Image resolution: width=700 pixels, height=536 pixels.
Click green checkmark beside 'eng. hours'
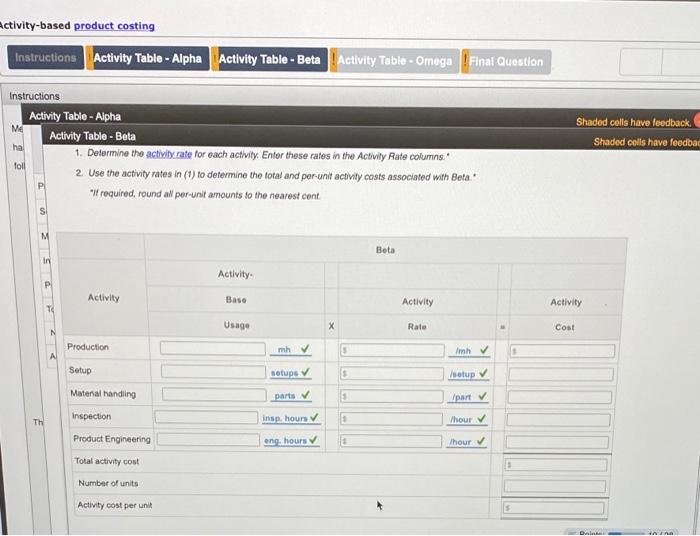pyautogui.click(x=313, y=440)
